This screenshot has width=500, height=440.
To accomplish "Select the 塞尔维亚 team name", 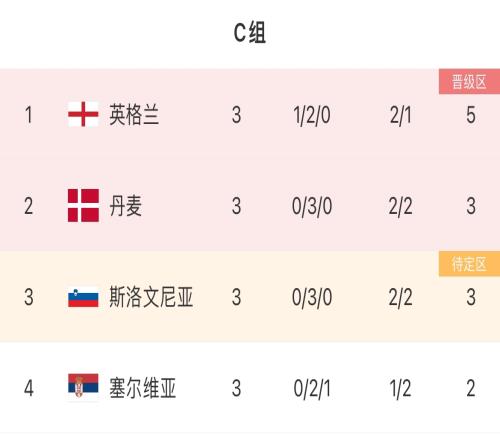I will click(142, 388).
